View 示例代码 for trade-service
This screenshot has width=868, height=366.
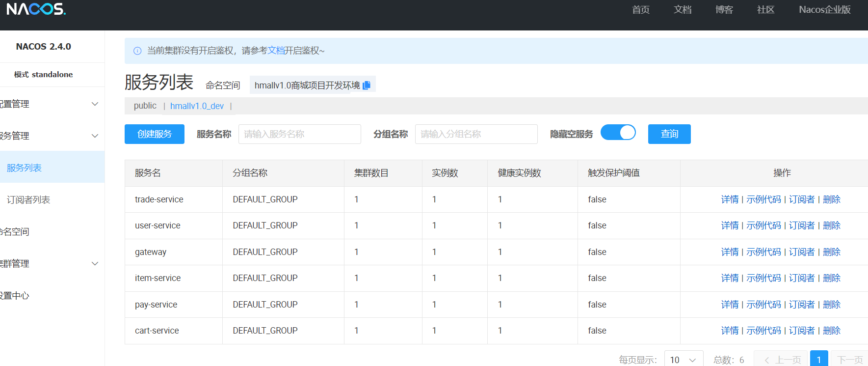763,199
